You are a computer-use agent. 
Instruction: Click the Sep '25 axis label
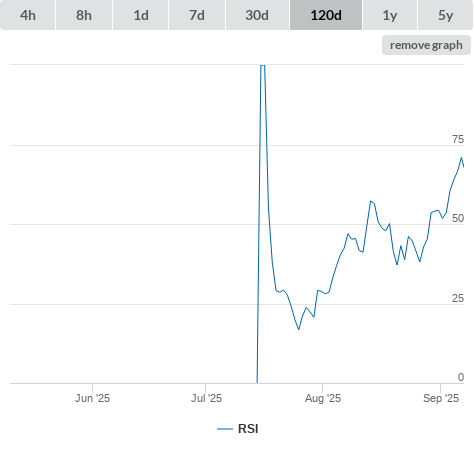coord(441,398)
